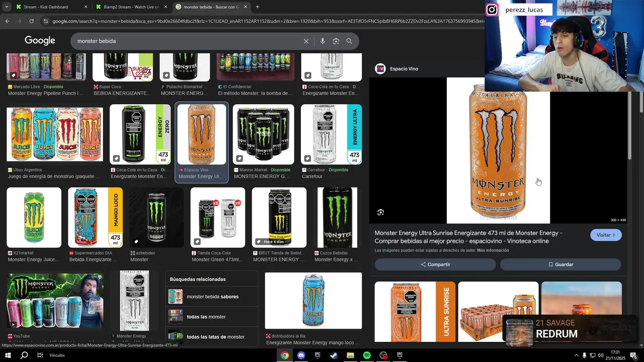This screenshot has width=644, height=362.
Task: Open Windows Start menu
Action: (x=8, y=355)
